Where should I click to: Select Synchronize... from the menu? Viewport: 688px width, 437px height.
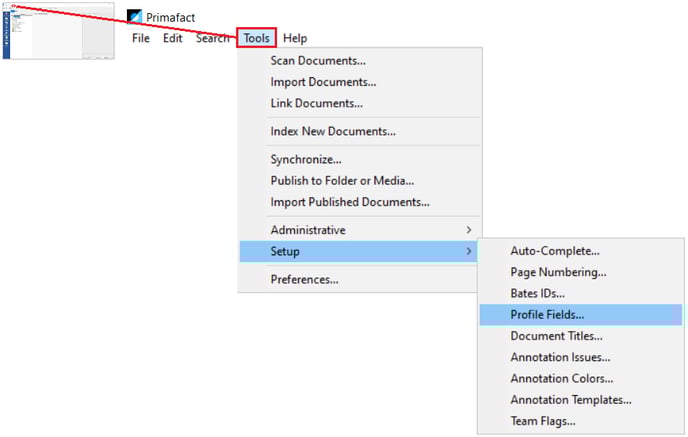point(360,159)
